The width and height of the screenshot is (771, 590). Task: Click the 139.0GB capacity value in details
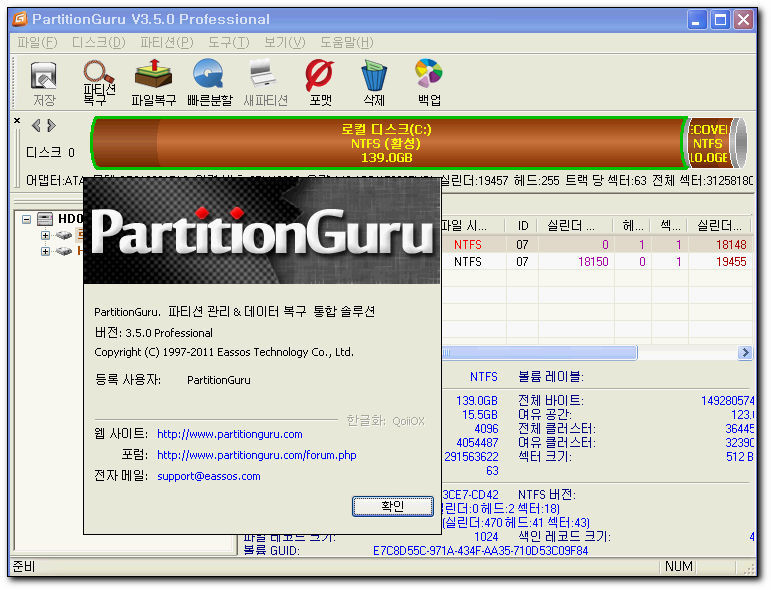[477, 401]
